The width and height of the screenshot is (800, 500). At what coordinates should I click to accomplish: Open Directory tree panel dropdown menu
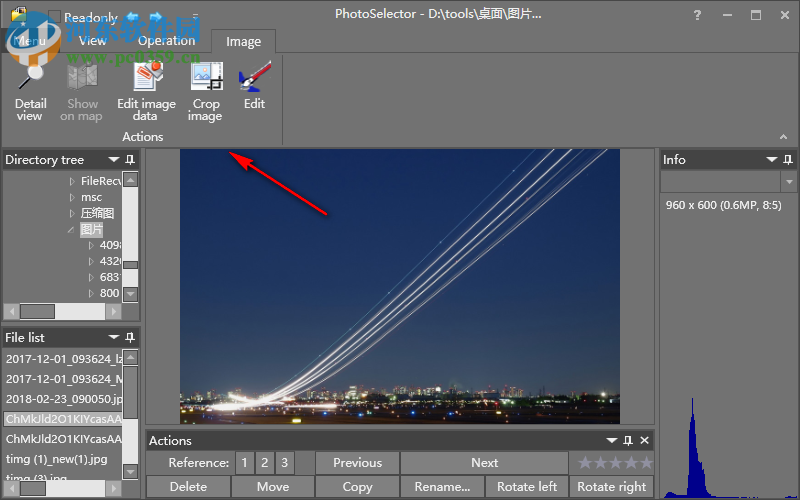(x=114, y=160)
